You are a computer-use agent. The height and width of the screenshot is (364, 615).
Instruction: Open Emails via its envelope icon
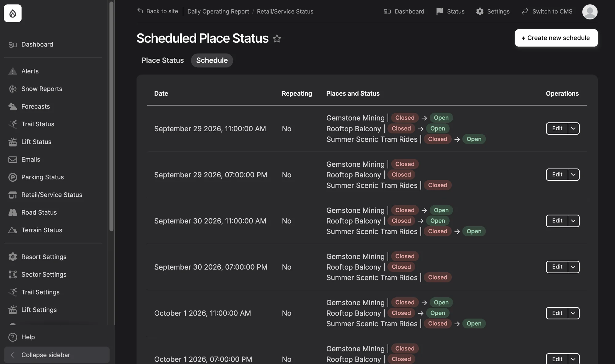(x=13, y=160)
